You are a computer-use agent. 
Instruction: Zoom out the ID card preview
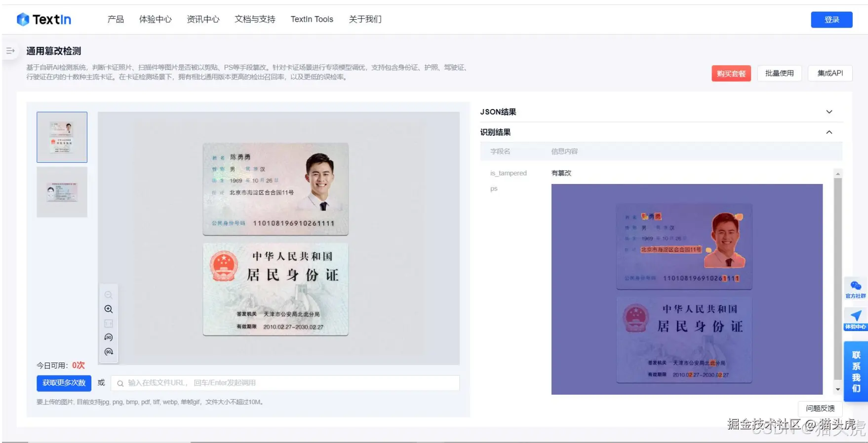pos(109,295)
